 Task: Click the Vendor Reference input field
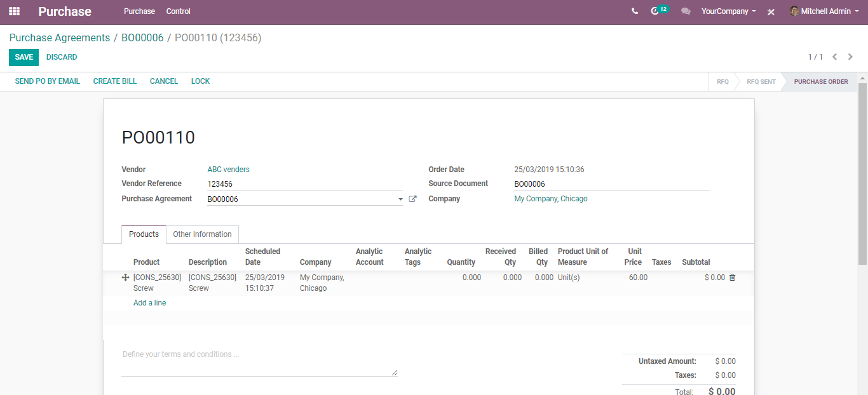[304, 184]
